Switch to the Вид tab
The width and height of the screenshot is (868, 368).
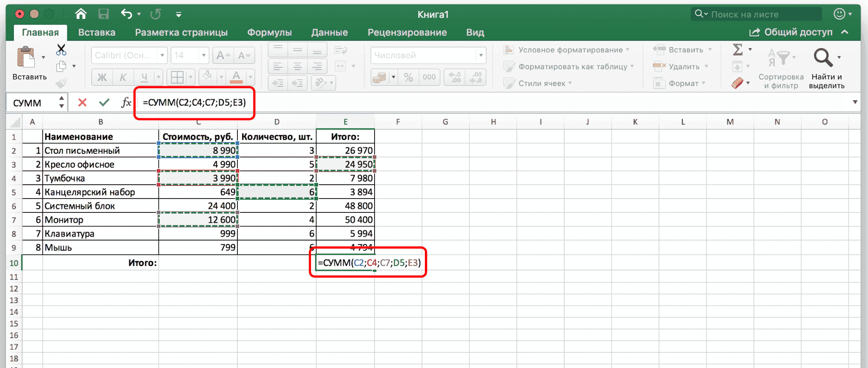click(475, 33)
